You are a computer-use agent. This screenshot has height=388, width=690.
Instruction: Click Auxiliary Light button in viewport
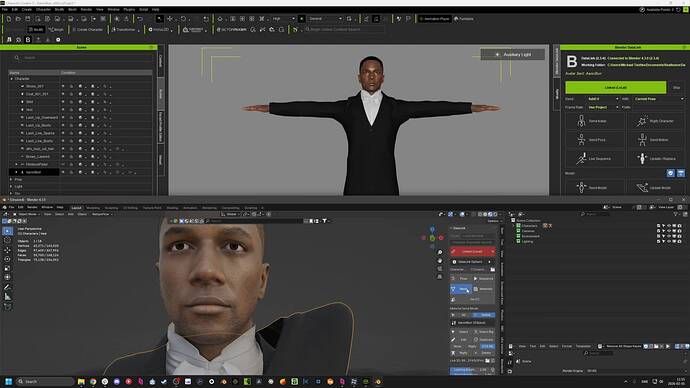[x=513, y=55]
